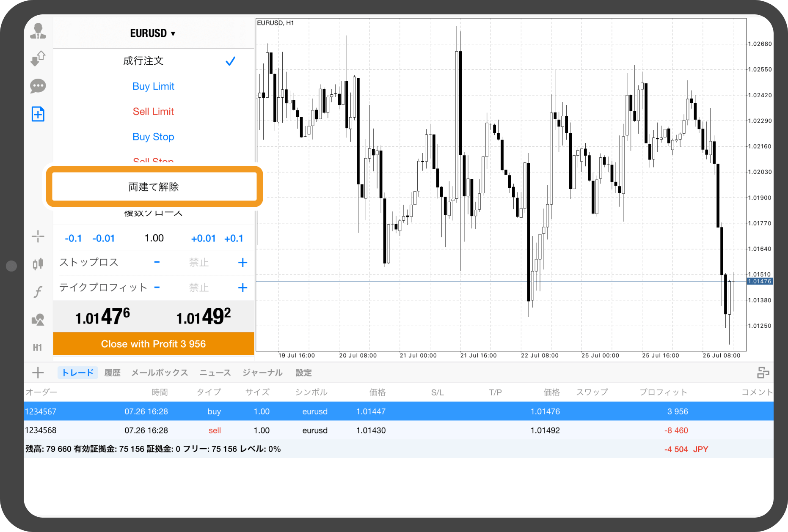This screenshot has height=532, width=788.
Task: Open the drawing objects shapes icon
Action: click(x=38, y=320)
